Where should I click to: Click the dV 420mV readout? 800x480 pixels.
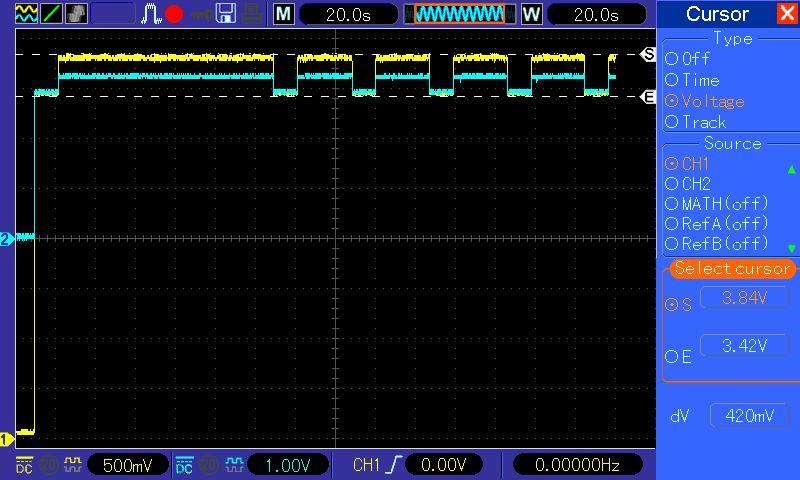749,416
